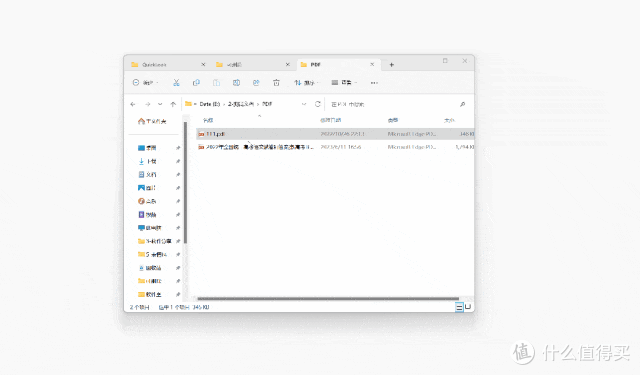Expand recent locations chevron by navigation arrows

pyautogui.click(x=160, y=104)
